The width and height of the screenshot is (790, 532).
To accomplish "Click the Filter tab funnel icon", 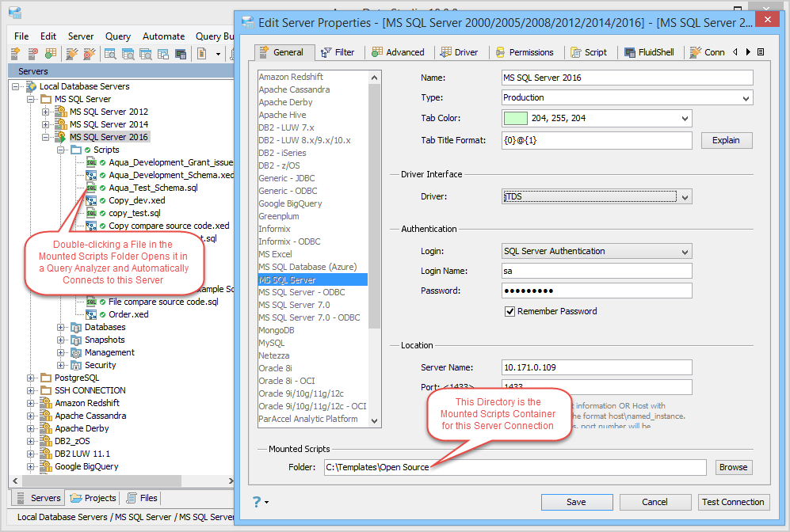I will [x=326, y=52].
